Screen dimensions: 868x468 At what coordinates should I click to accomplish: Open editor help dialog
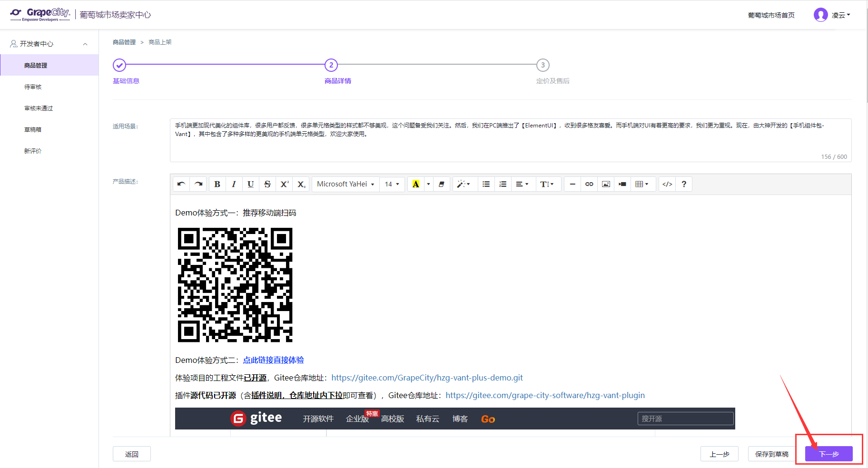click(x=684, y=184)
